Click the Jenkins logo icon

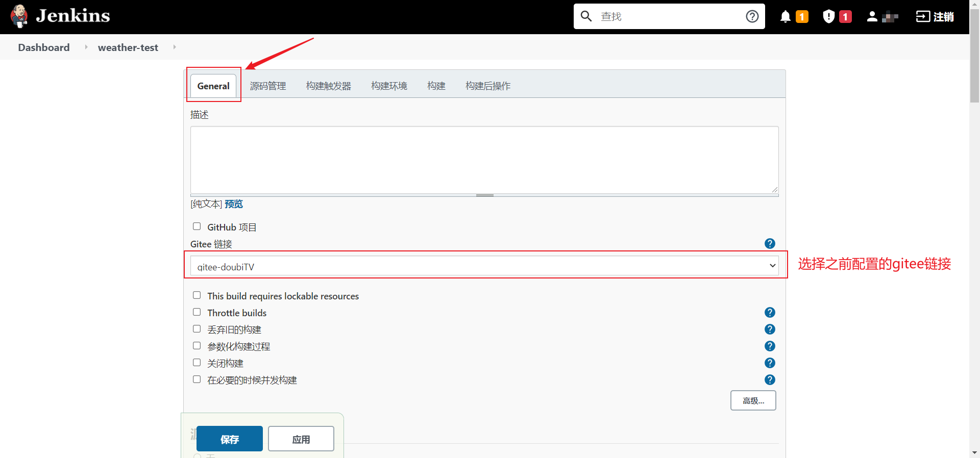coord(19,16)
